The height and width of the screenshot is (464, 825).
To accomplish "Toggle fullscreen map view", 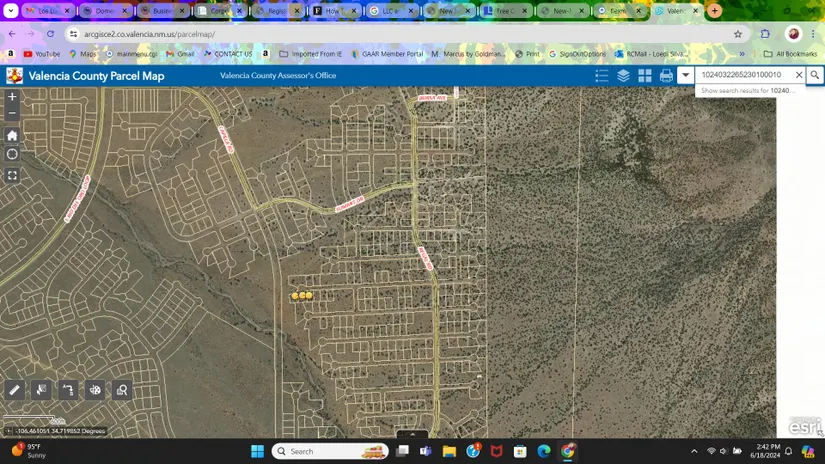I will click(12, 175).
